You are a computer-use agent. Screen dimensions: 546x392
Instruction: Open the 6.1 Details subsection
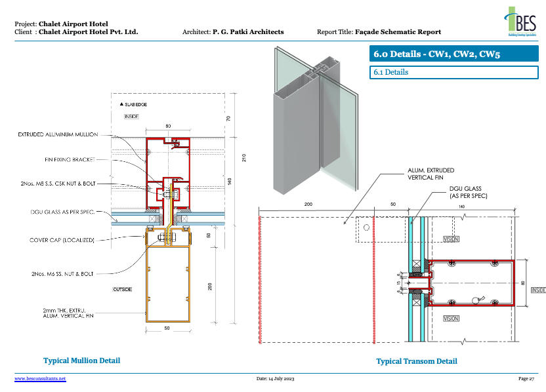(x=453, y=72)
